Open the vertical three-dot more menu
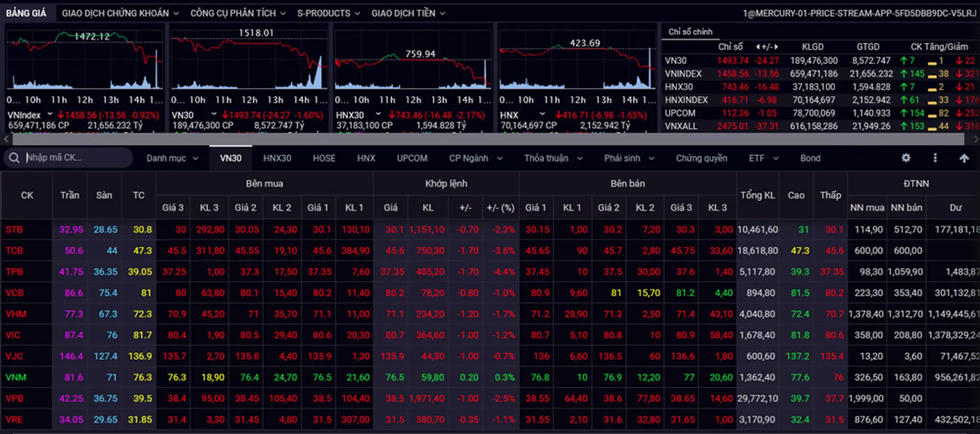The image size is (980, 434). point(935,158)
